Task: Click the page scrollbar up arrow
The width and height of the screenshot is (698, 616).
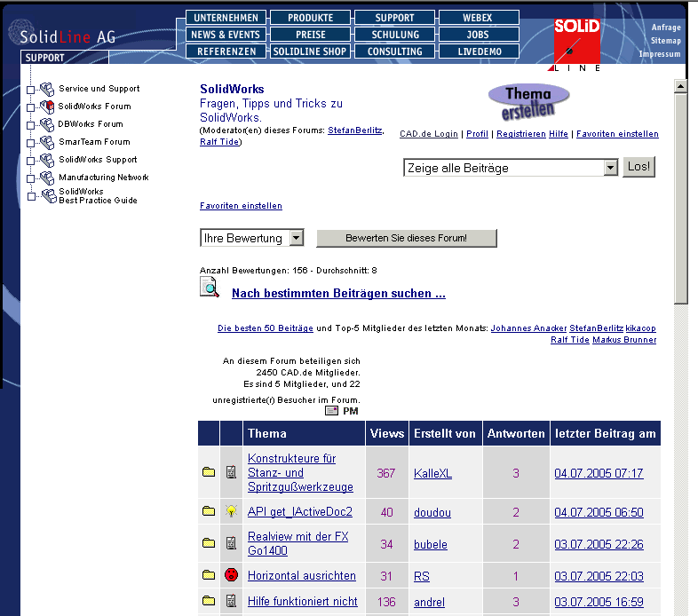Action: tap(680, 86)
